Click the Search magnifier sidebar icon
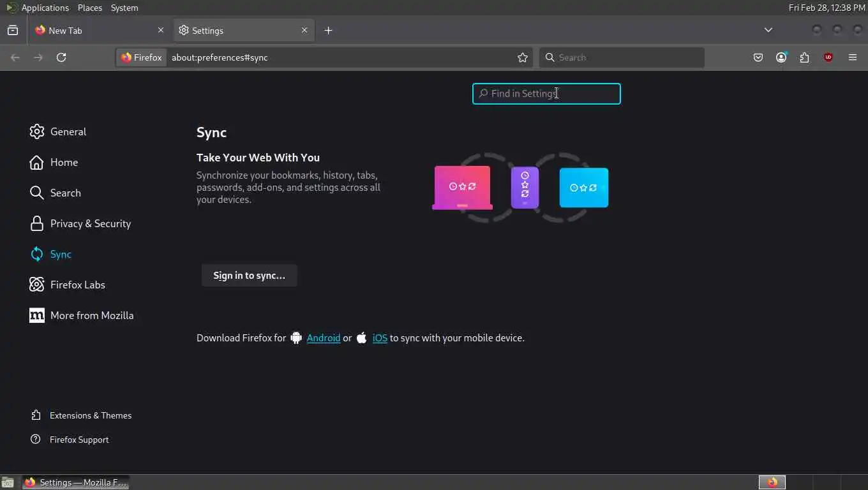The width and height of the screenshot is (868, 490). pyautogui.click(x=37, y=193)
